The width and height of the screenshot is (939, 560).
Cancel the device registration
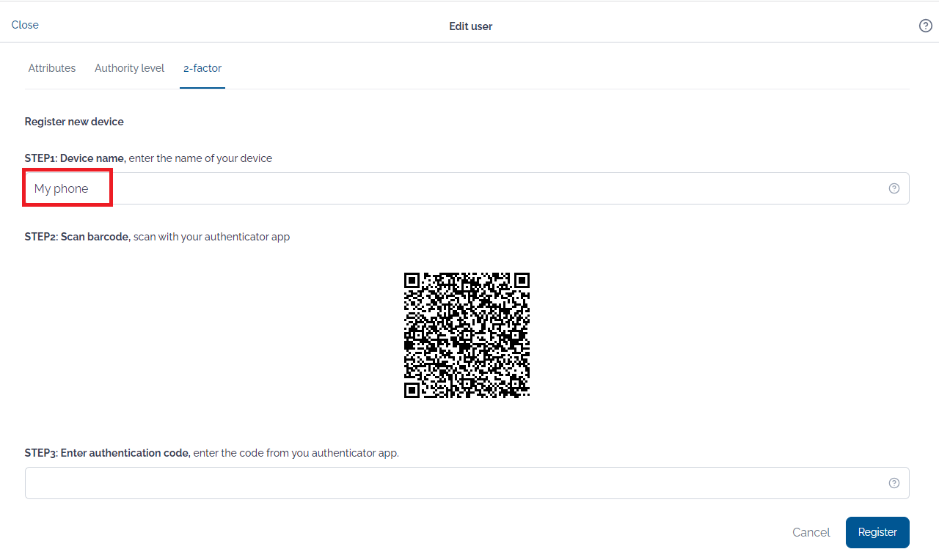[811, 533]
